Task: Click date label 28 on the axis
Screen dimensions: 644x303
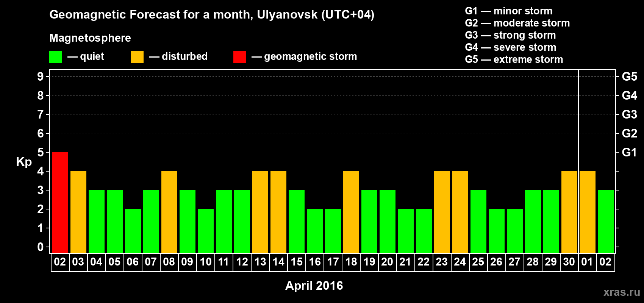Action: (533, 262)
